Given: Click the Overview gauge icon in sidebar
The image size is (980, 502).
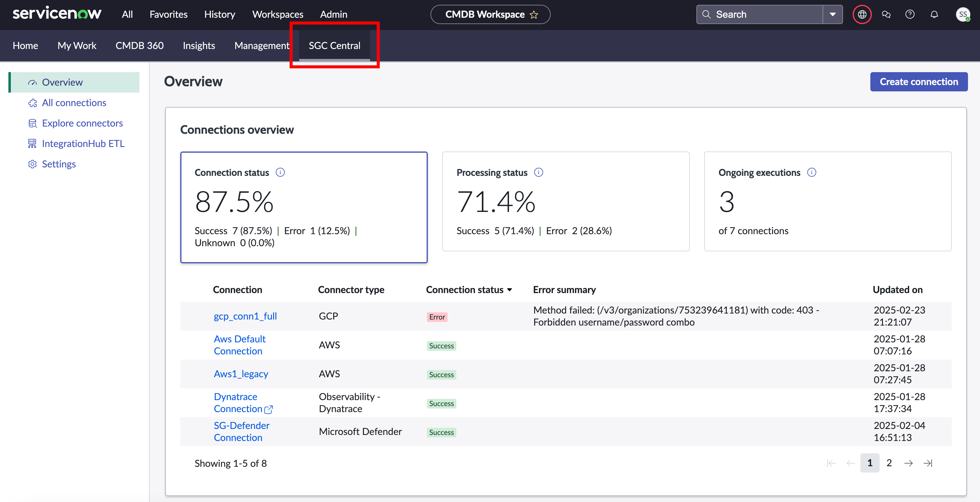Looking at the screenshot, I should 32,82.
